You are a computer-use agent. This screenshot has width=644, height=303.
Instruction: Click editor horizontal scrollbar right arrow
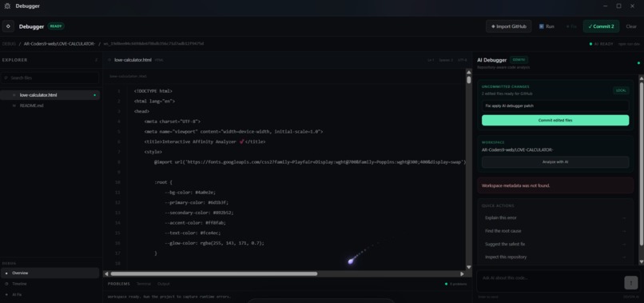462,273
